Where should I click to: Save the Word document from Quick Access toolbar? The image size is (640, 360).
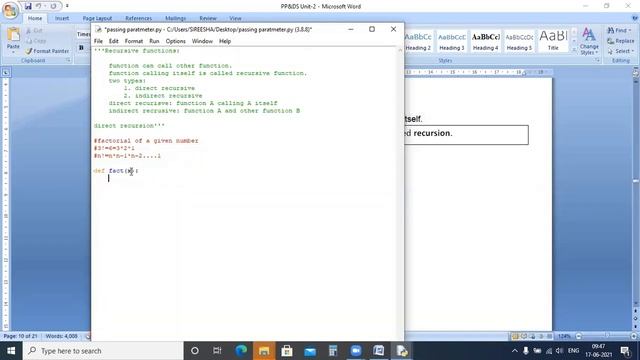[x=28, y=6]
